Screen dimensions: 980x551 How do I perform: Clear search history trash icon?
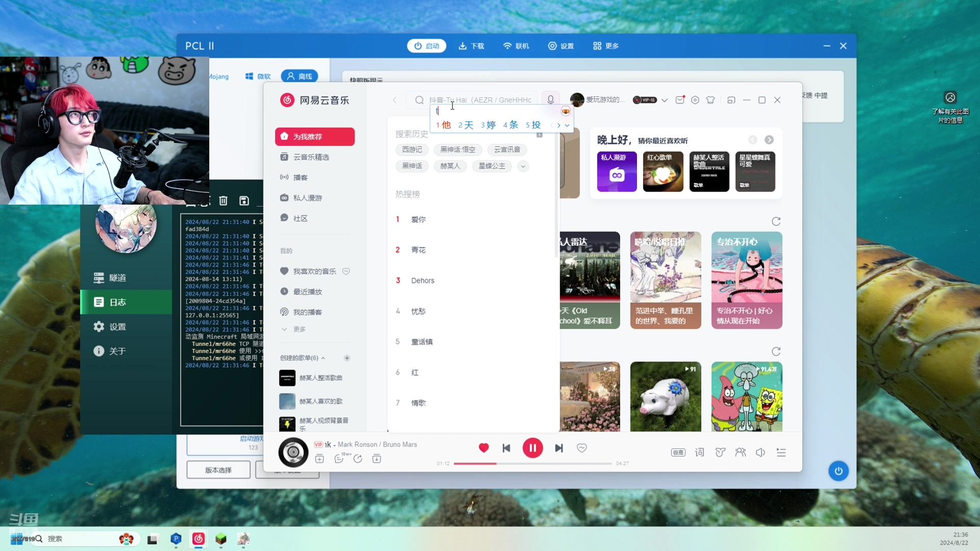(540, 135)
